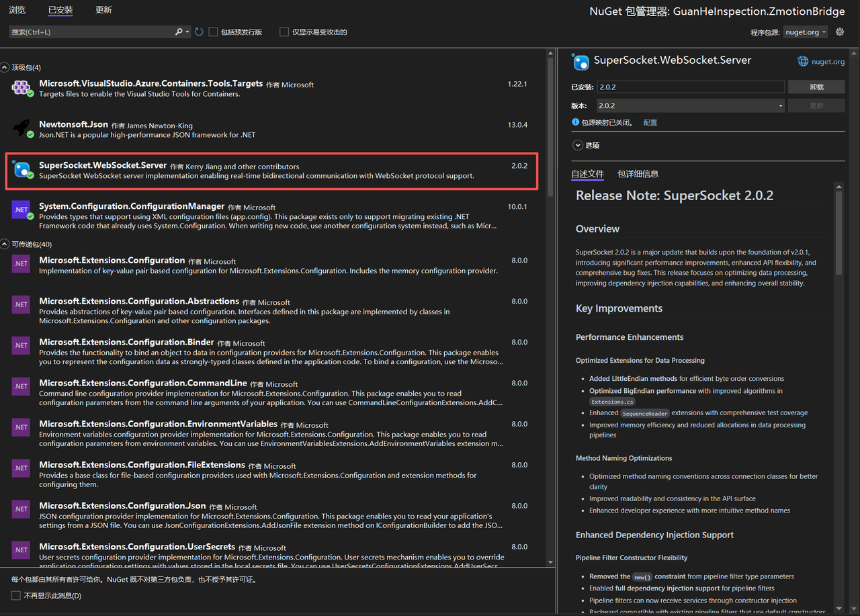
Task: Click the Microsoft.Extensions.Configuration .NET icon
Action: click(x=21, y=263)
